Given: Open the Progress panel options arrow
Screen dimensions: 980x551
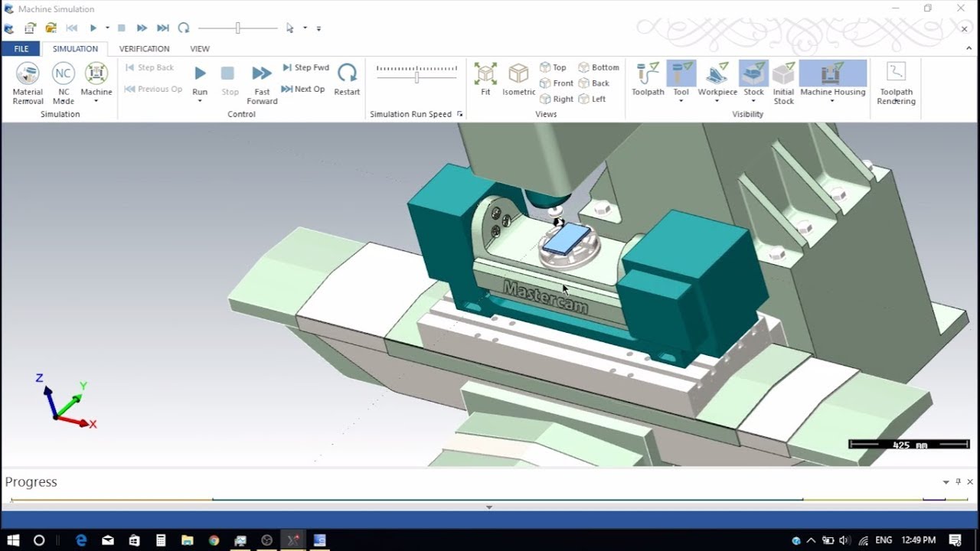Looking at the screenshot, I should 946,482.
